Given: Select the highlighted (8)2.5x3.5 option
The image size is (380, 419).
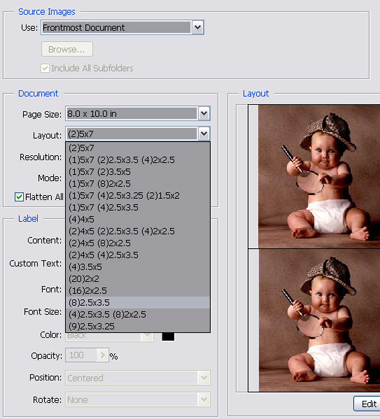Looking at the screenshot, I should pos(138,302).
